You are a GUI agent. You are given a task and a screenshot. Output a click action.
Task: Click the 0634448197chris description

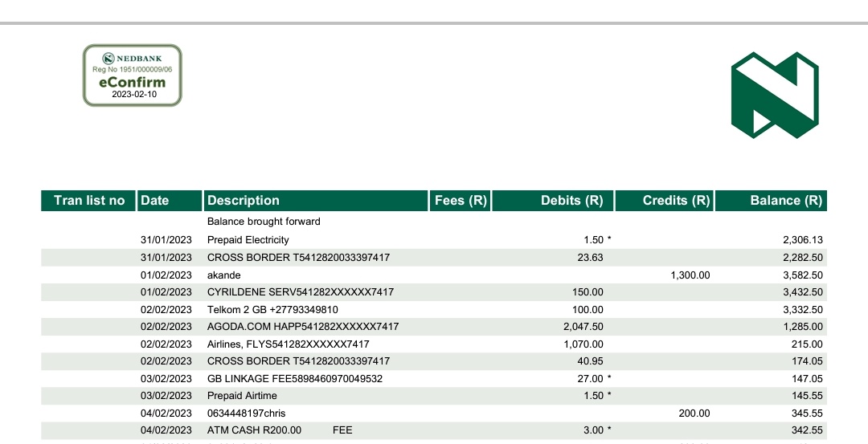(x=247, y=413)
